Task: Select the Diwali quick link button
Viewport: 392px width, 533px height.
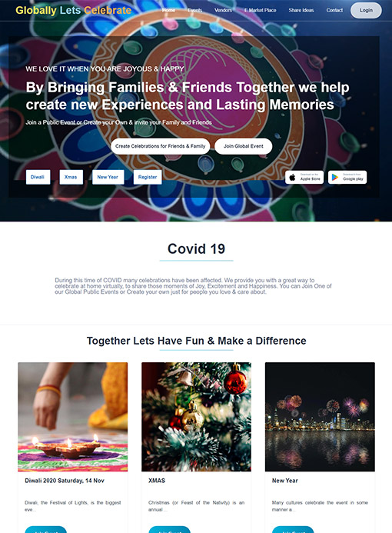Action: 38,177
